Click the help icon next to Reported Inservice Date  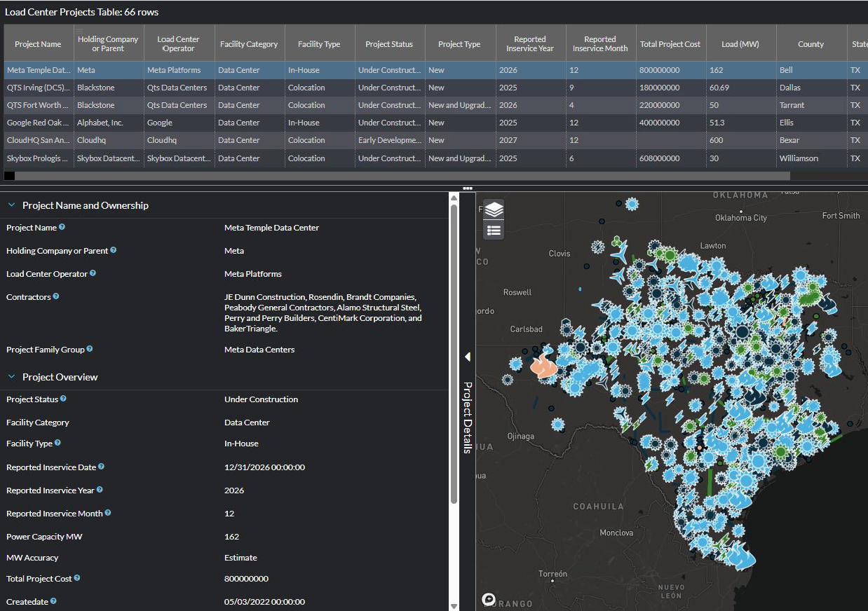click(102, 466)
